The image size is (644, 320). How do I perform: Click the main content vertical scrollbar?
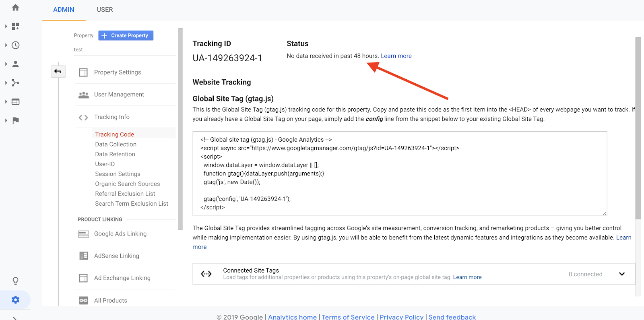click(x=638, y=128)
